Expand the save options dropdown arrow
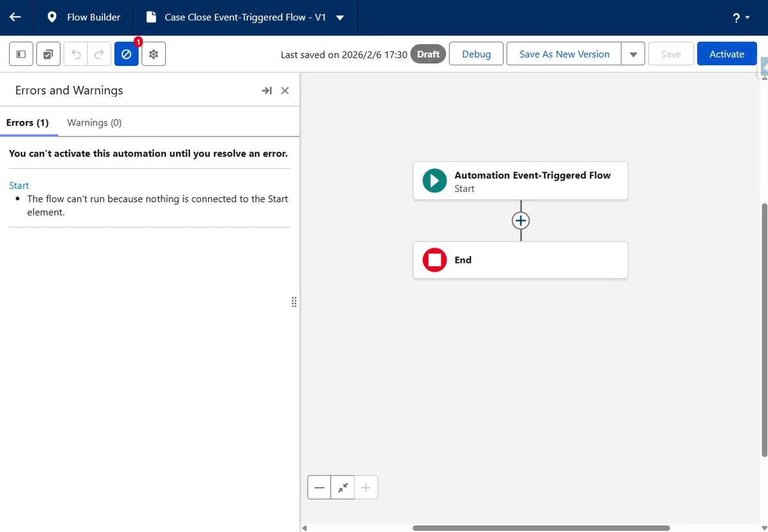This screenshot has height=532, width=768. (633, 54)
